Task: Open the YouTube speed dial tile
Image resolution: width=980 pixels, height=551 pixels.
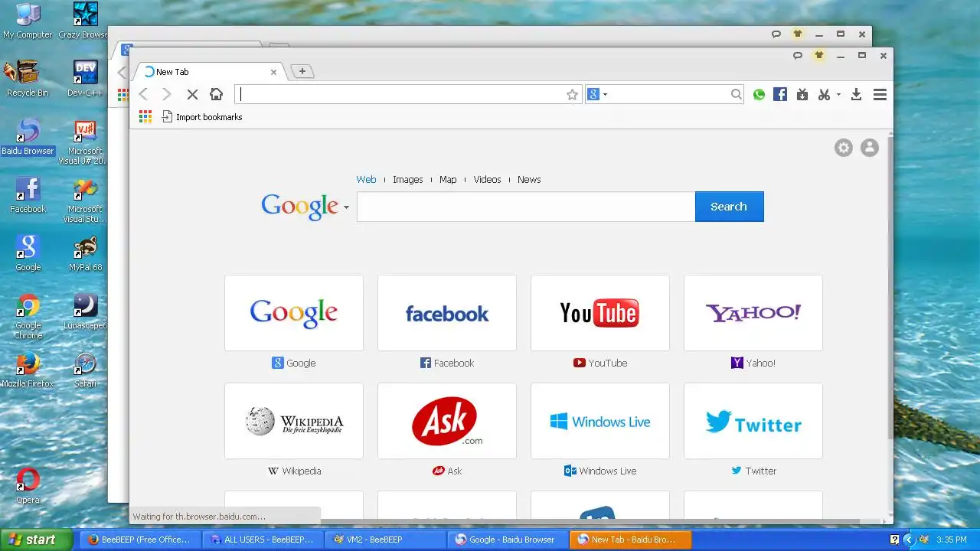Action: (x=600, y=313)
